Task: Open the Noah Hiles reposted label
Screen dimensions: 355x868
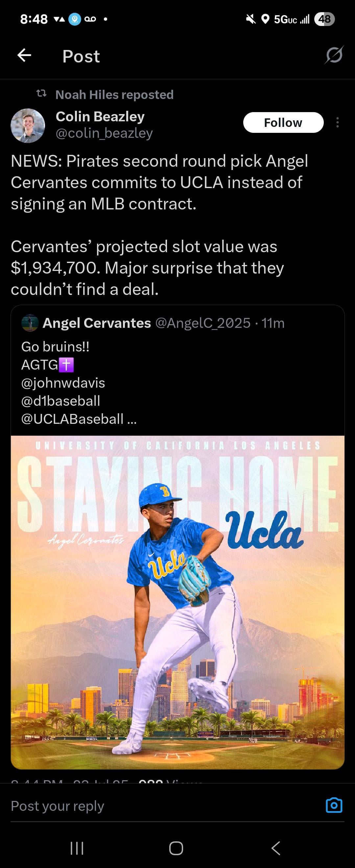Action: point(114,95)
